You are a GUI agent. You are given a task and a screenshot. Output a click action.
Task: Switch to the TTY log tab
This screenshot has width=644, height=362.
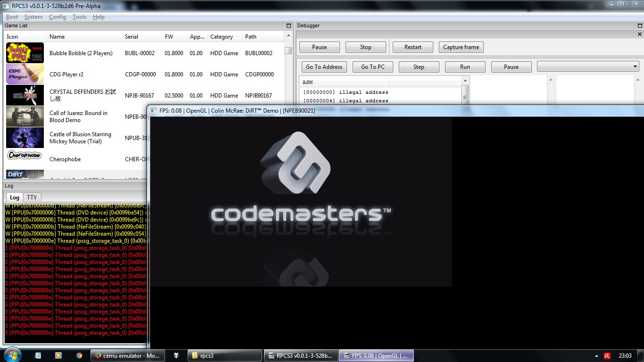click(32, 197)
